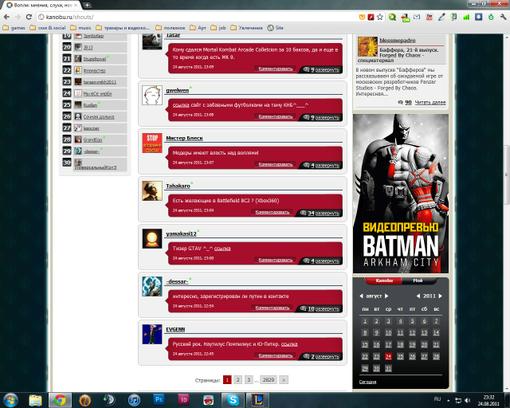The image size is (510, 408).
Task: Go to previous year before 2011
Action: tap(418, 296)
